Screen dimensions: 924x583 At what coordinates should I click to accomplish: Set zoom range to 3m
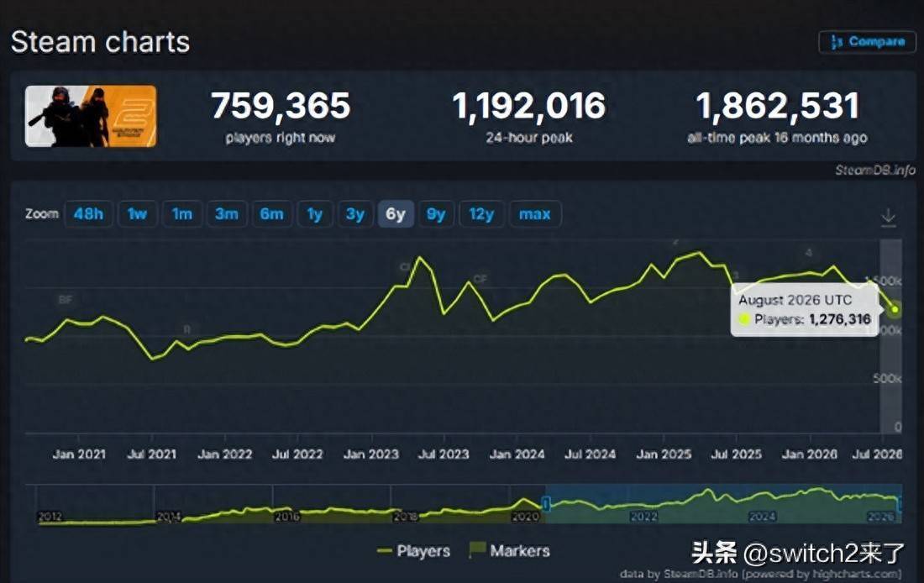point(227,214)
